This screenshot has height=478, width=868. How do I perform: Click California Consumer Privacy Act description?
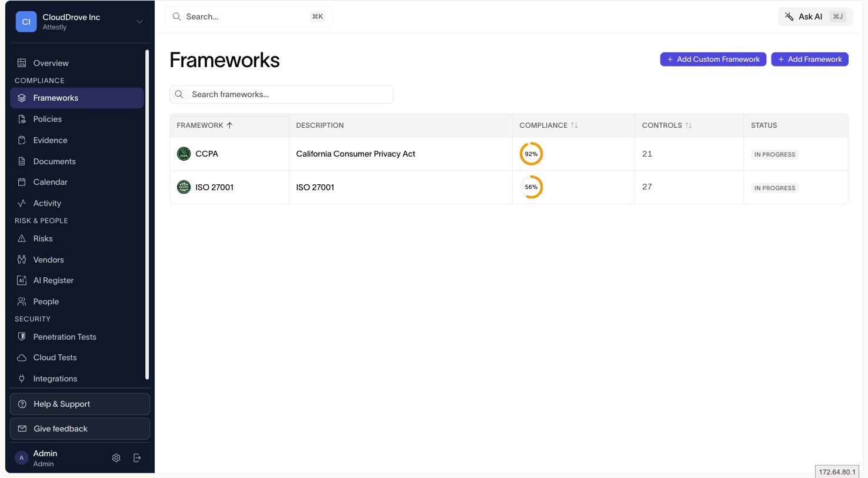point(355,154)
